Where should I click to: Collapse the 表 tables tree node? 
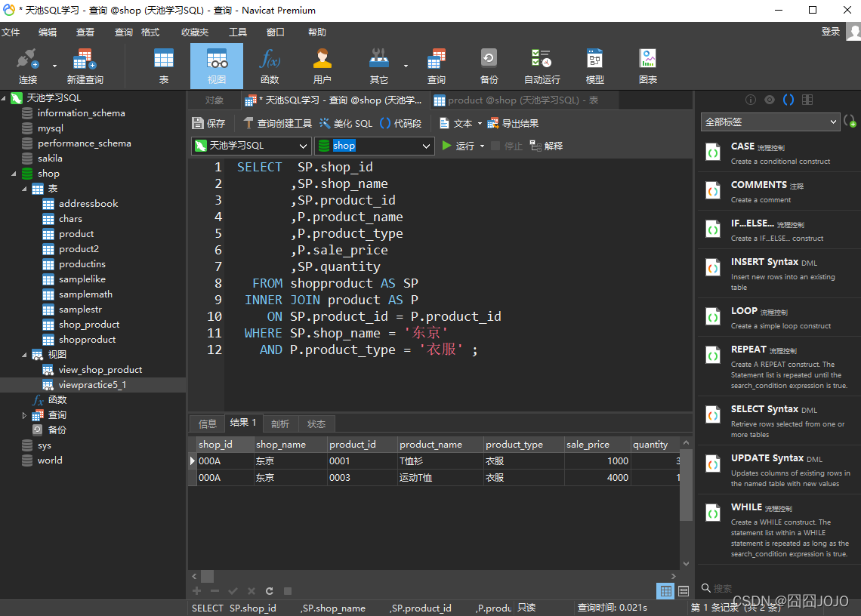click(x=24, y=189)
